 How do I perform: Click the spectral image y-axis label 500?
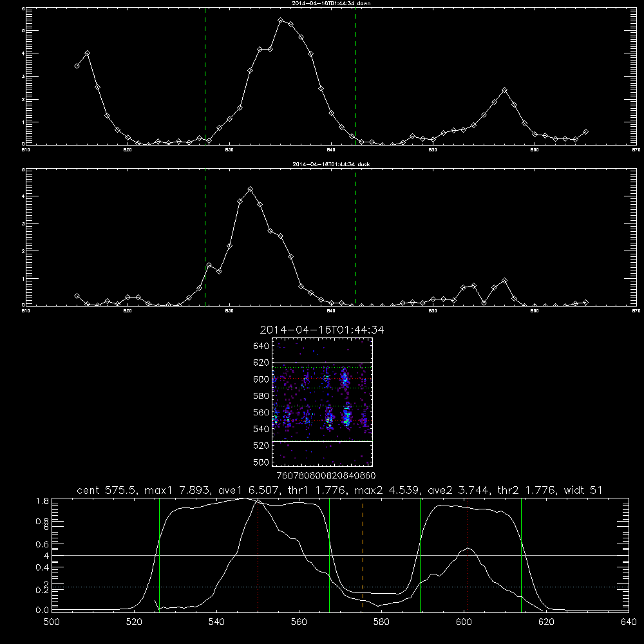[x=261, y=462]
